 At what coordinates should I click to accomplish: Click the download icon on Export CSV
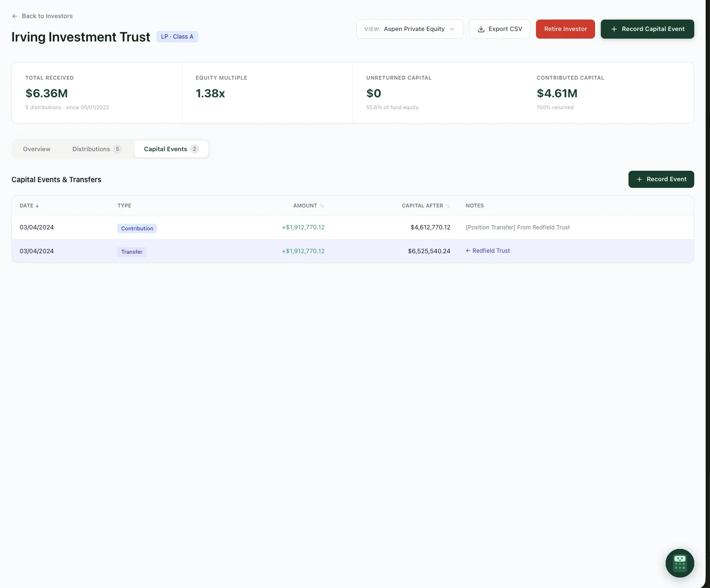tap(482, 29)
